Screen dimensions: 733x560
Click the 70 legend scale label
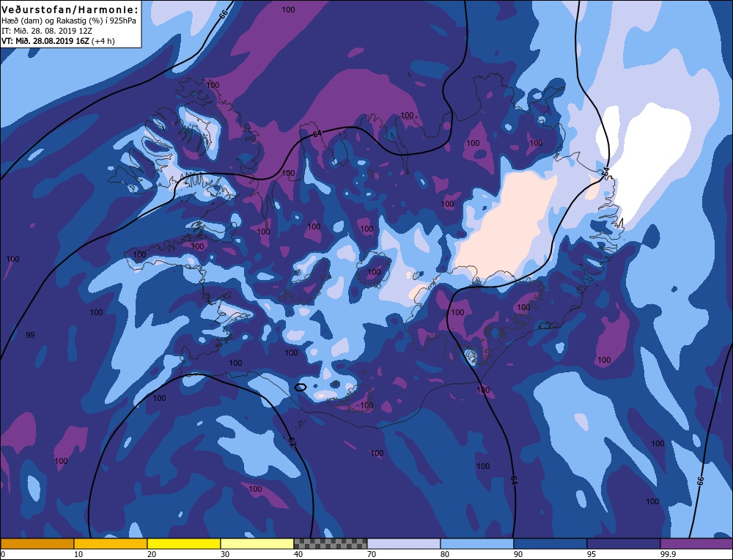click(x=372, y=554)
